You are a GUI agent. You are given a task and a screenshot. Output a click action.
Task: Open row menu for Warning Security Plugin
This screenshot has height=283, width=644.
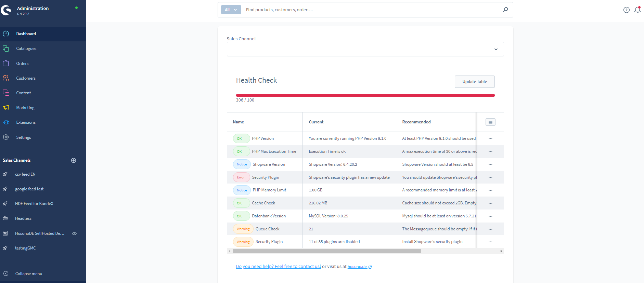point(490,242)
